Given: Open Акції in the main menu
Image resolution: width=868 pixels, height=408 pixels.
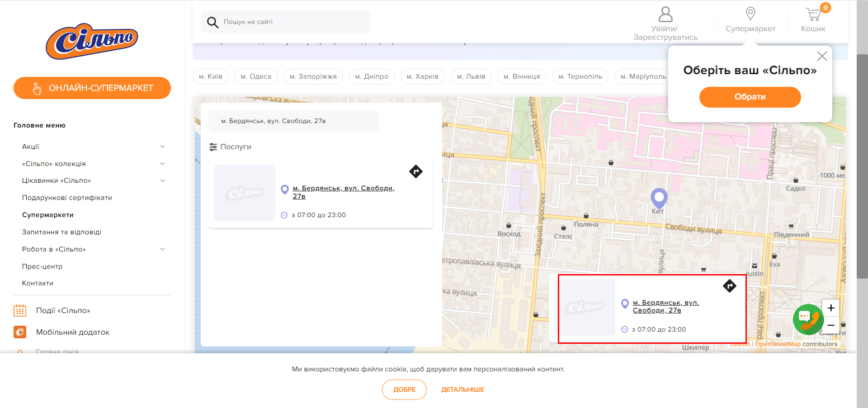Looking at the screenshot, I should point(31,147).
